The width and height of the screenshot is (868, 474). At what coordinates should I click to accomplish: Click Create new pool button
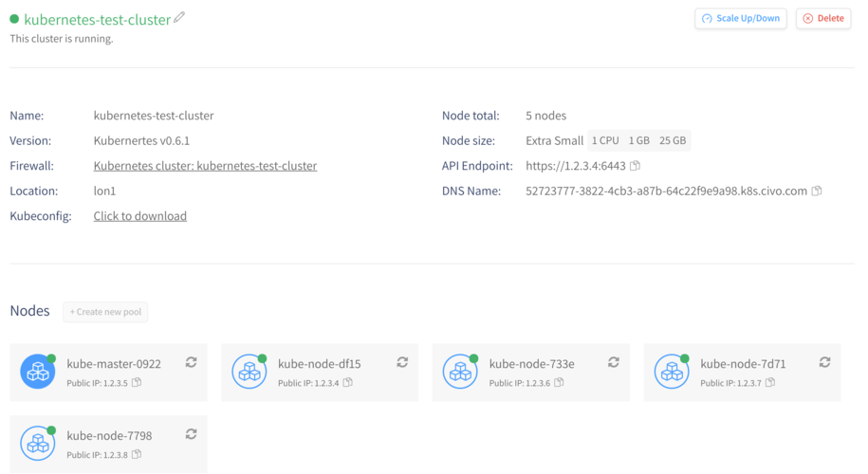coord(105,312)
